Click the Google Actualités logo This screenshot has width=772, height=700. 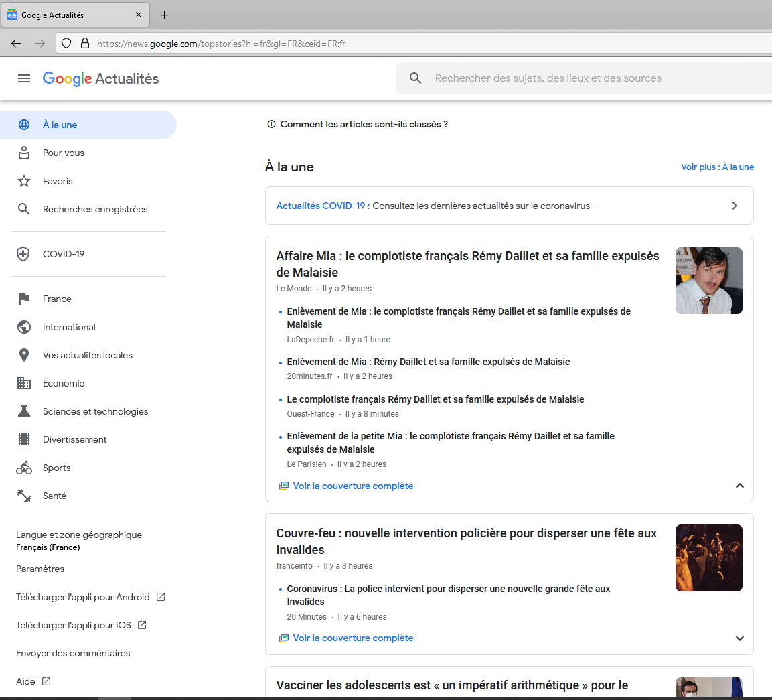100,79
